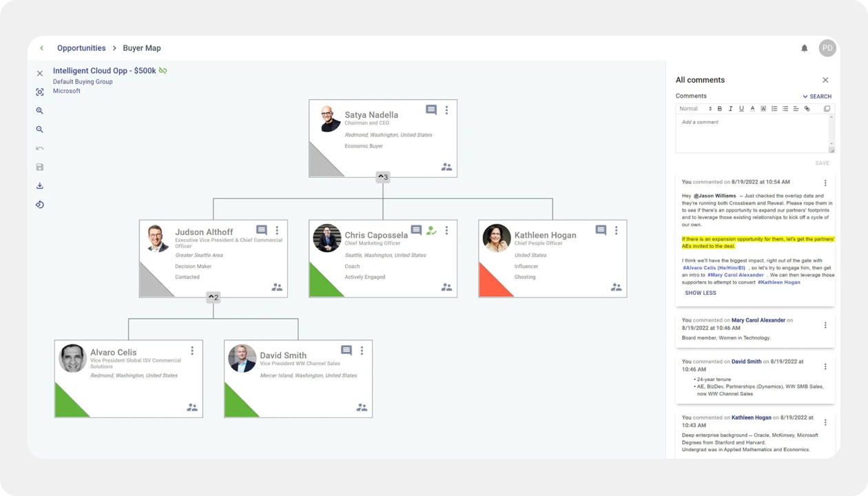
Task: Toggle italic formatting in comment editor
Action: [730, 109]
